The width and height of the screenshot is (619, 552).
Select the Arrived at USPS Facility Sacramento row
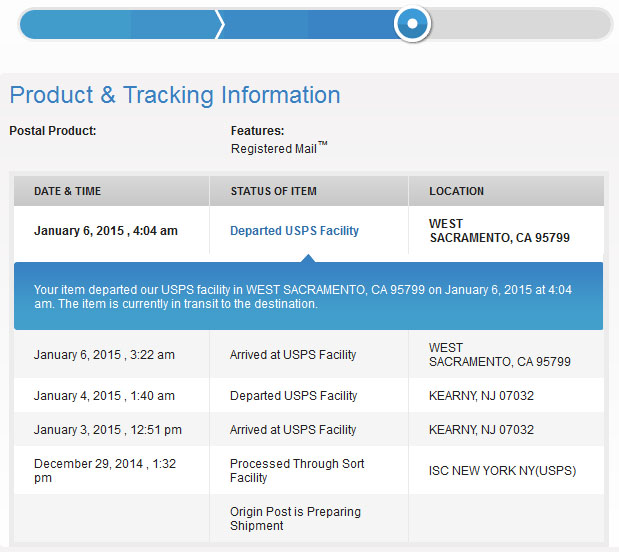[x=309, y=355]
